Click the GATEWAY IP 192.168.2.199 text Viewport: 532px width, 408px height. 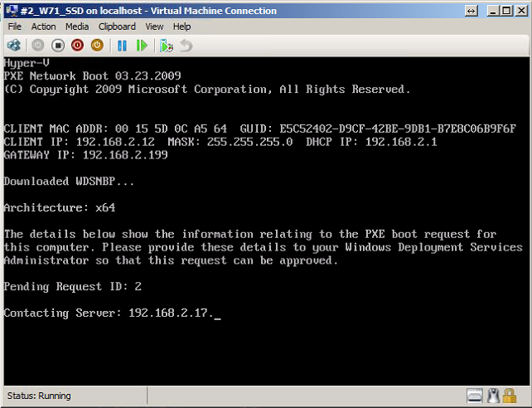(x=86, y=155)
